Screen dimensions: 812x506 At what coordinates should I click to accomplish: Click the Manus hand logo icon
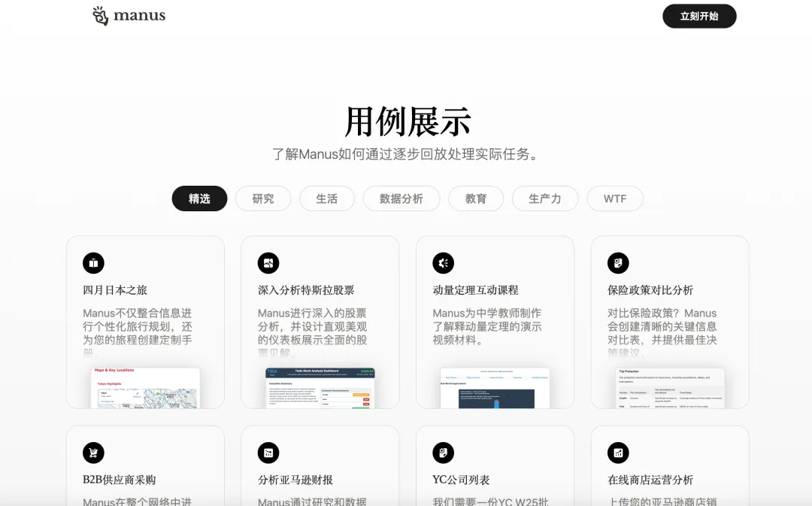101,16
